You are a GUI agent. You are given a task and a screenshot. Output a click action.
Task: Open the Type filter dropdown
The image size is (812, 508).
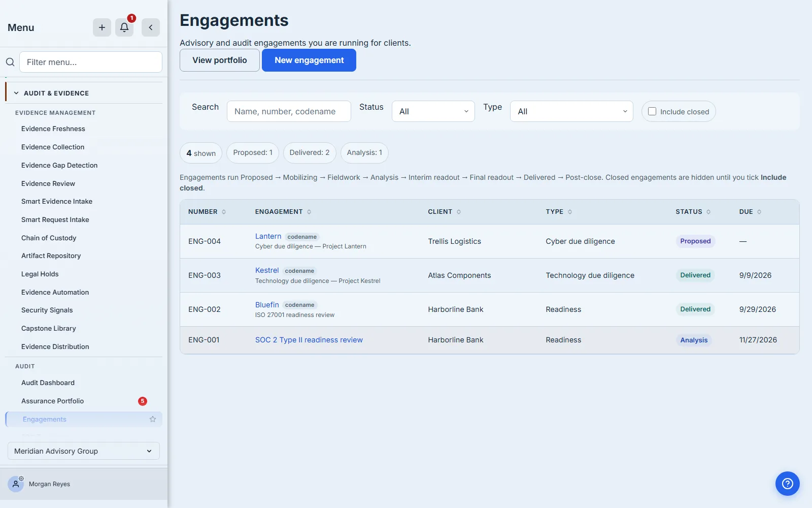[x=571, y=111]
